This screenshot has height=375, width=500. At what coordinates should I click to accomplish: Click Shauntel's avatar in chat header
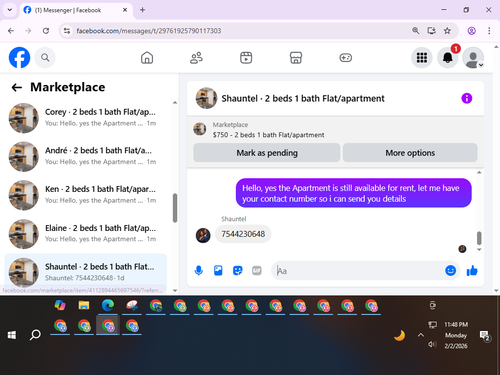tap(206, 98)
